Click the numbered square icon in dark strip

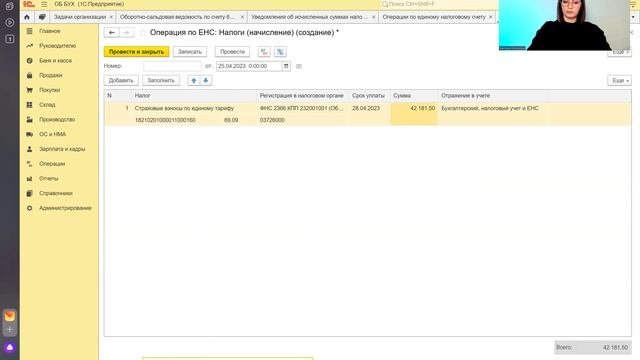[9, 39]
